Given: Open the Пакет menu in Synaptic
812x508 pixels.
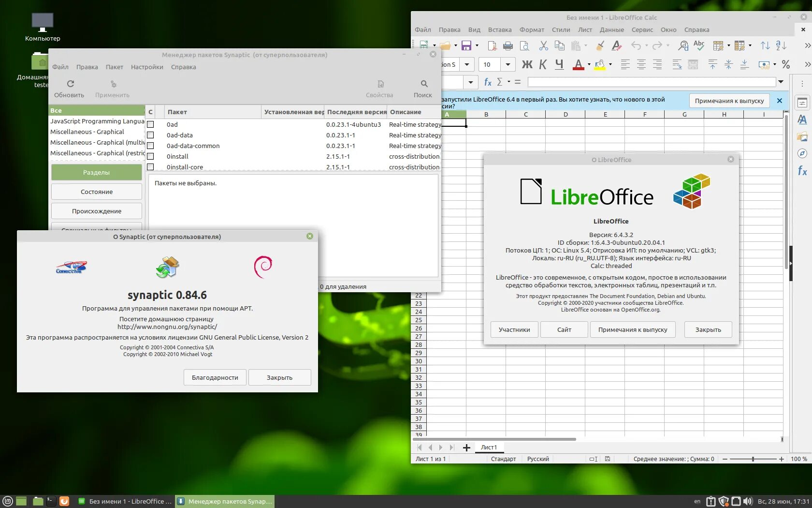Looking at the screenshot, I should point(115,67).
